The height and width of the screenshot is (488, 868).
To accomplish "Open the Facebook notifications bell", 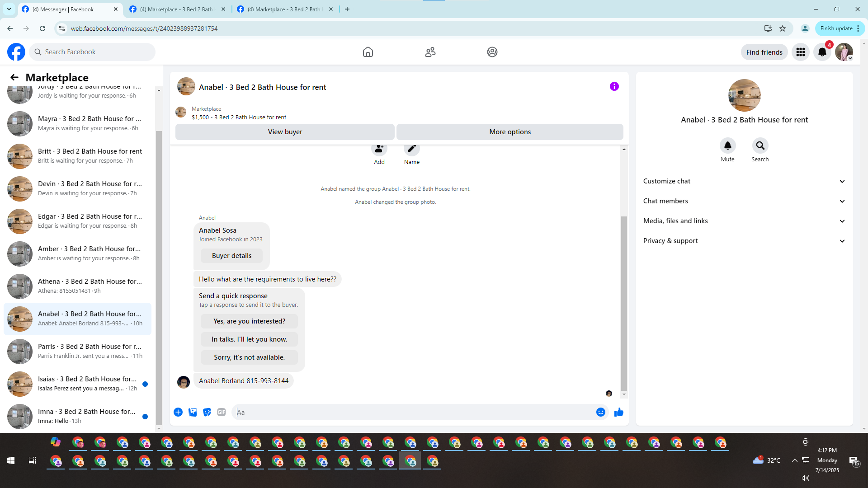I will tap(822, 52).
